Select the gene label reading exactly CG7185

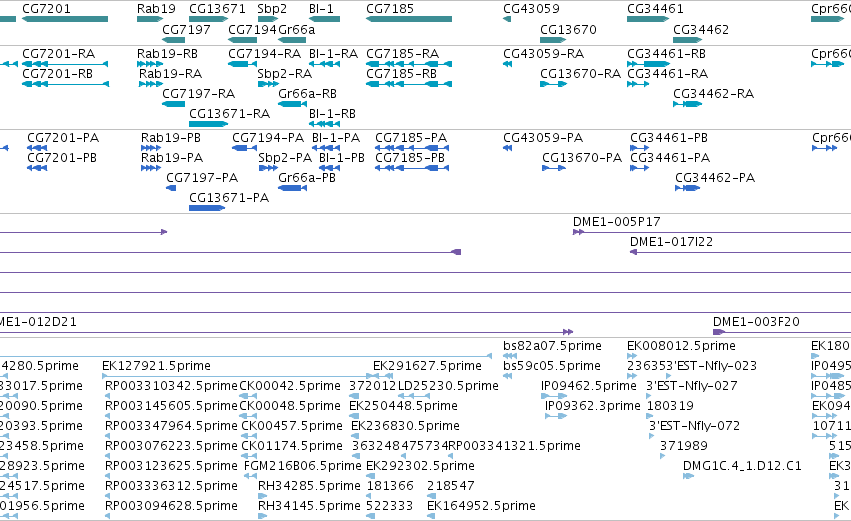coord(390,9)
